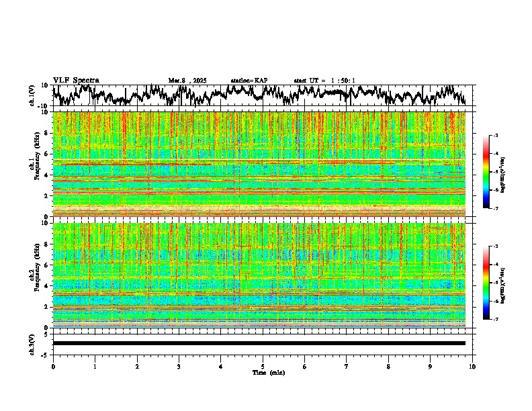Click tick label "8" on the time axis

tap(388, 367)
